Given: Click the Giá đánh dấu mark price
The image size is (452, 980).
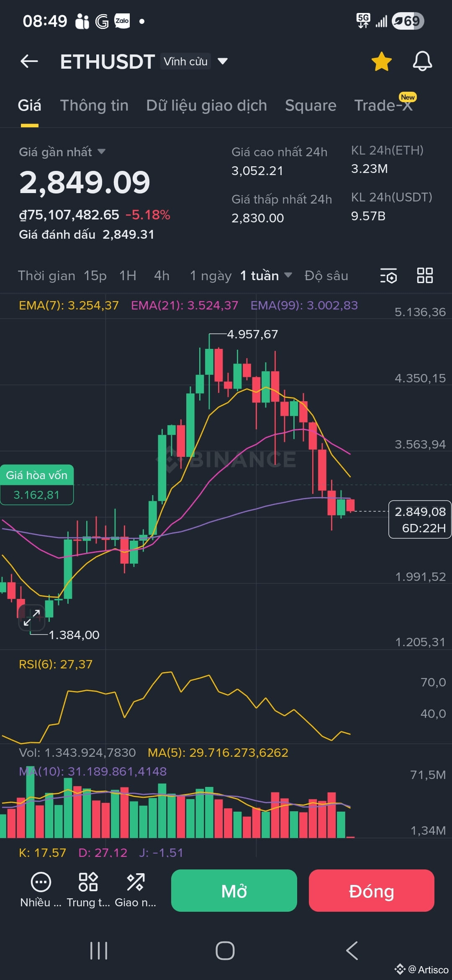Looking at the screenshot, I should [x=87, y=235].
